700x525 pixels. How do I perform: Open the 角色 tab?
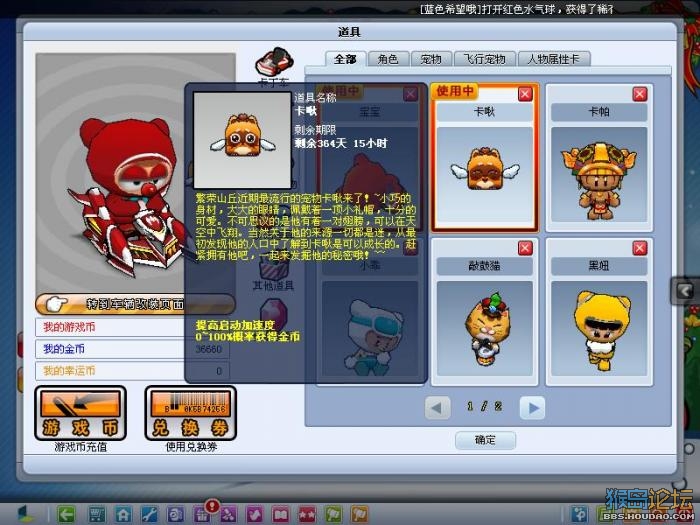click(388, 59)
